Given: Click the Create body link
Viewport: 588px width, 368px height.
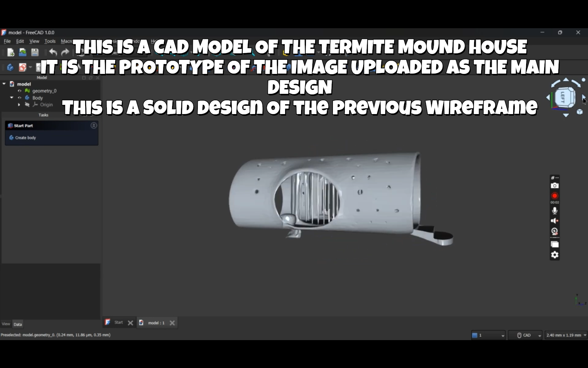Looking at the screenshot, I should (25, 138).
